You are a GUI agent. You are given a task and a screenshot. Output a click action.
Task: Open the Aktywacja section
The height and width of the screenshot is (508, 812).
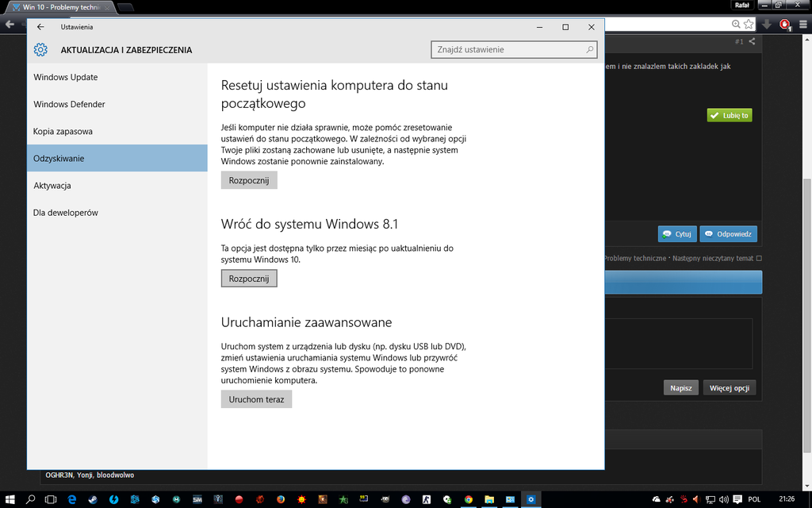tap(117, 186)
